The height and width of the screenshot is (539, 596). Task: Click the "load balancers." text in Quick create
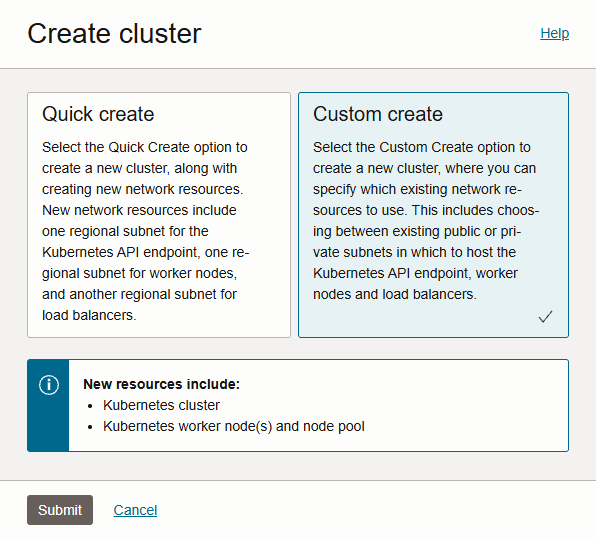point(89,315)
